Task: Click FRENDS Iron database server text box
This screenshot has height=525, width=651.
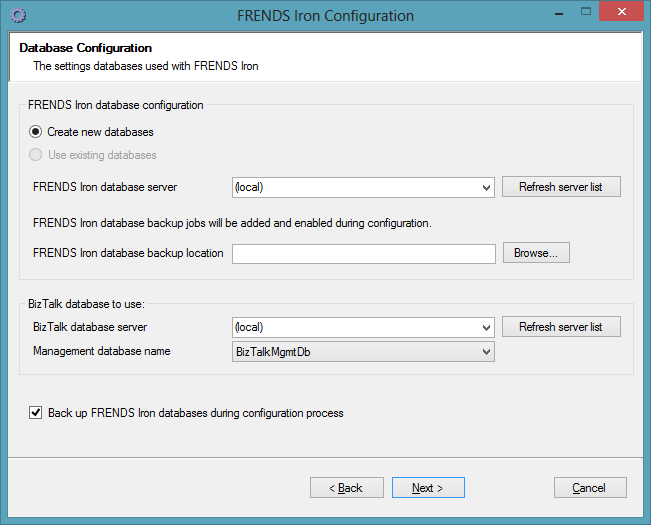Action: (356, 188)
